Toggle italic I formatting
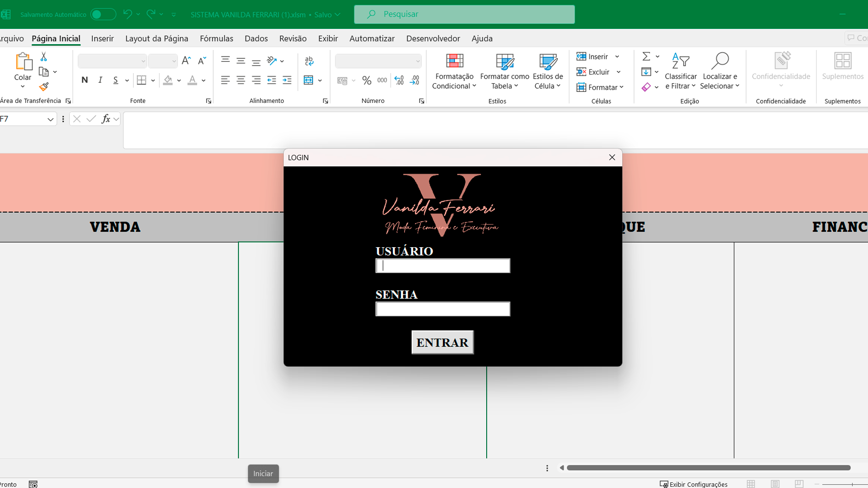This screenshot has height=488, width=868. tap(100, 80)
